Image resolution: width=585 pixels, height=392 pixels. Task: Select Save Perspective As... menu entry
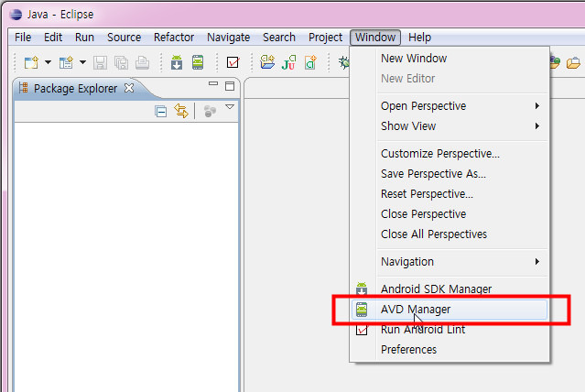(450, 174)
